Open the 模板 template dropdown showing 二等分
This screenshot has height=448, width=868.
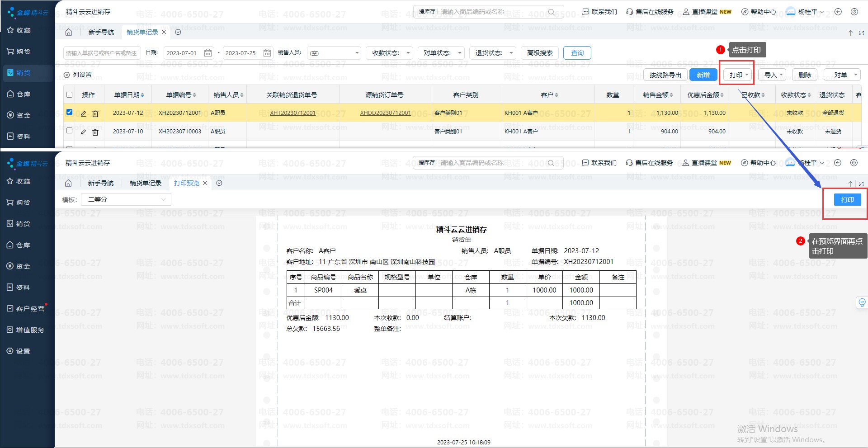click(x=126, y=199)
